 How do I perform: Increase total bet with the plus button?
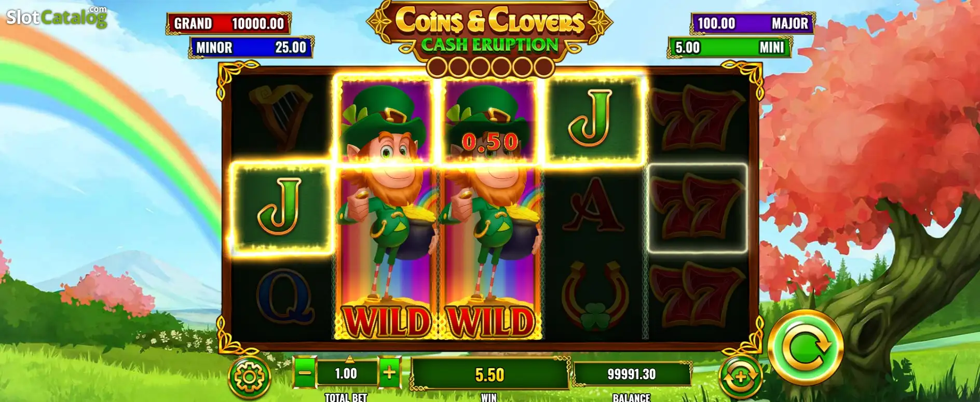click(389, 372)
